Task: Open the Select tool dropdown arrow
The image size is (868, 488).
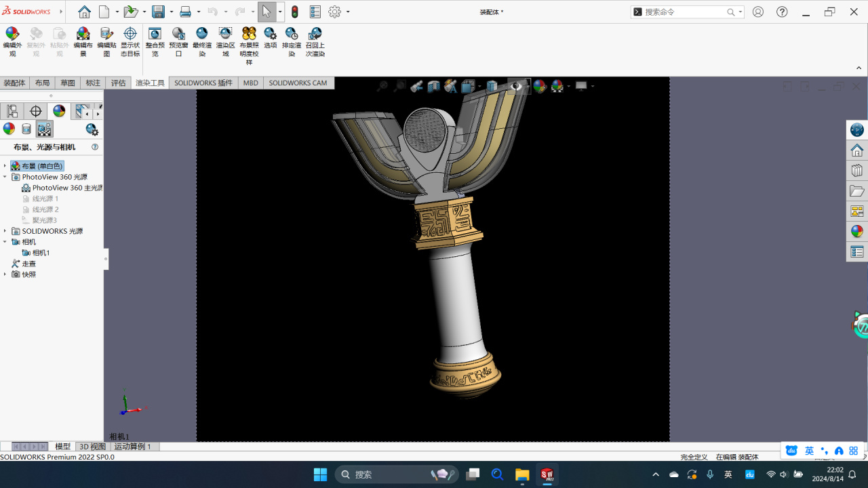Action: (280, 12)
